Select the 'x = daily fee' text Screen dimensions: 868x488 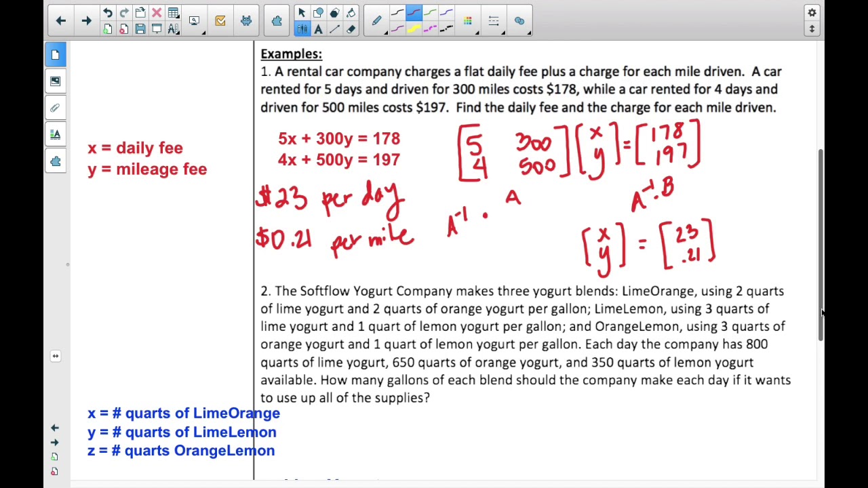(135, 148)
